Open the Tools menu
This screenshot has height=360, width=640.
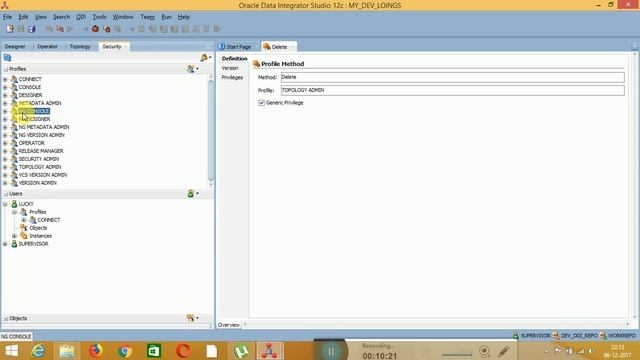[x=99, y=17]
